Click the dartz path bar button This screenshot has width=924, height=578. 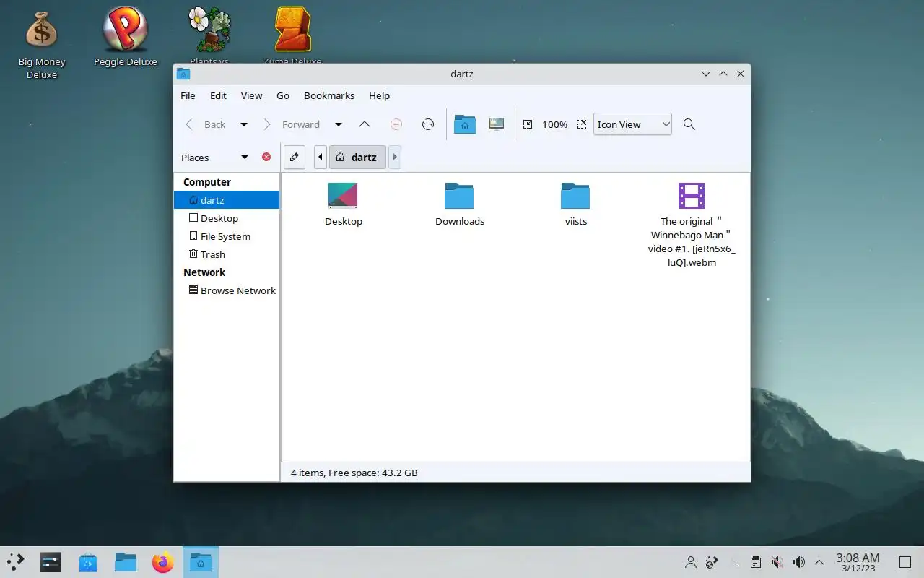[357, 157]
